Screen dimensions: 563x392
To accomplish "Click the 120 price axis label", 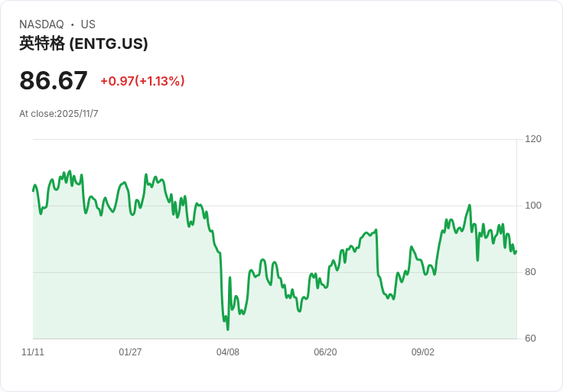I will [x=533, y=139].
